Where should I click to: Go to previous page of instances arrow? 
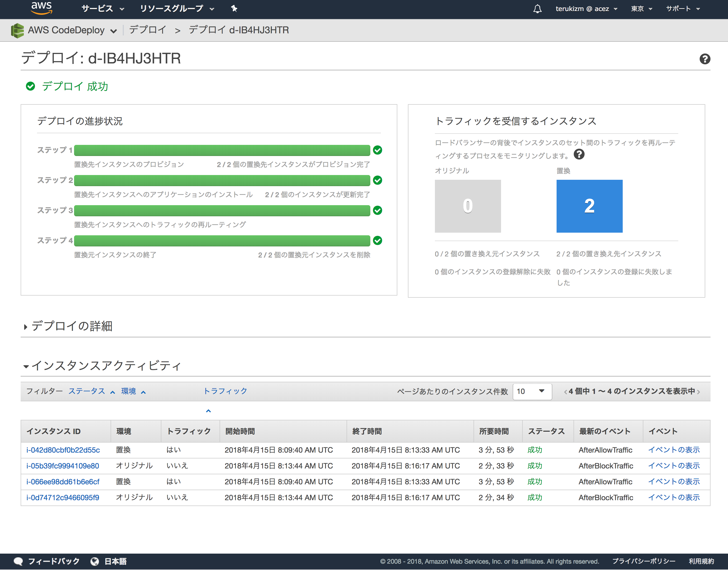click(565, 392)
